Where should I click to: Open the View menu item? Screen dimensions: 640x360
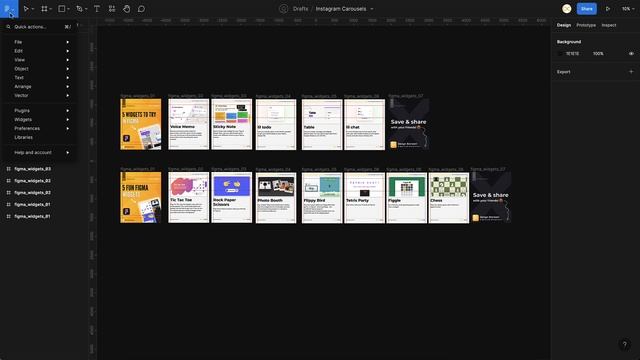(x=39, y=60)
